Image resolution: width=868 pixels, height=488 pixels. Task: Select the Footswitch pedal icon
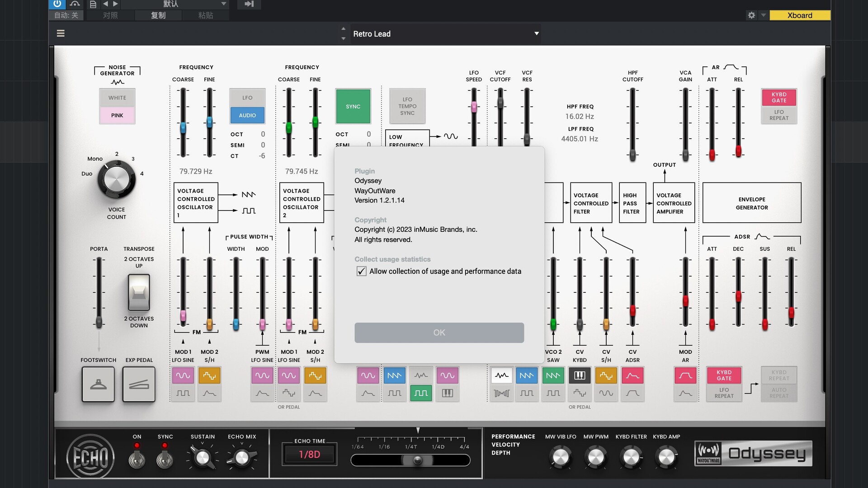pos(98,384)
